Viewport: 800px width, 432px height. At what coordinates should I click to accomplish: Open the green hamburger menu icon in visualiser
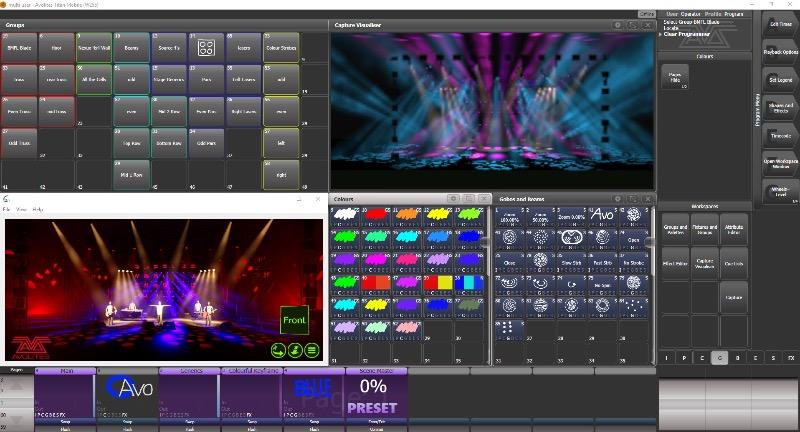tap(312, 350)
